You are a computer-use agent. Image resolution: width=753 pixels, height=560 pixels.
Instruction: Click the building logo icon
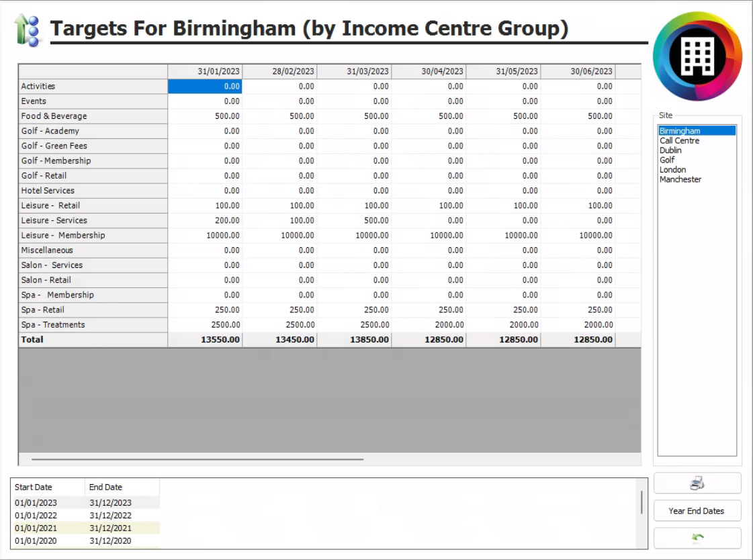pyautogui.click(x=697, y=56)
